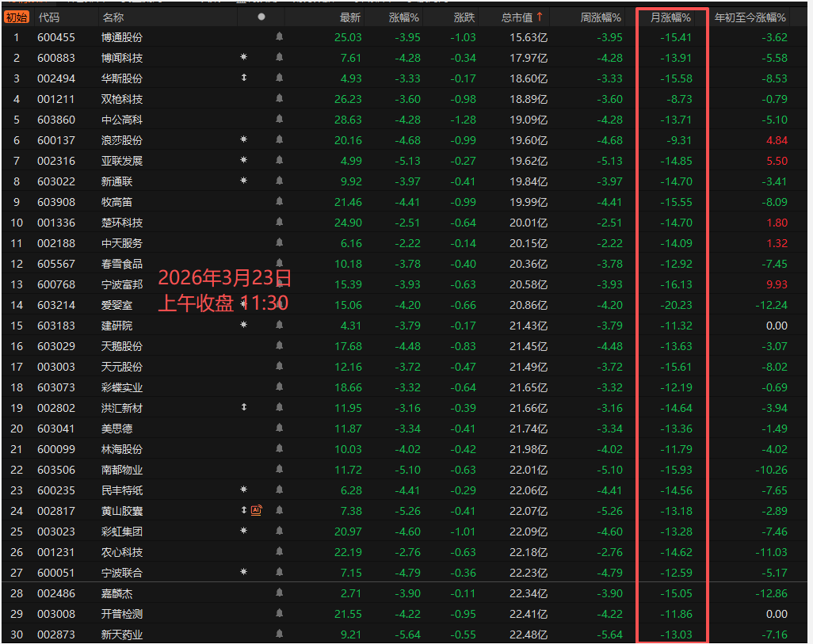Open stock 爱婴室 name cell
Screen dimensions: 813x644
coord(116,305)
